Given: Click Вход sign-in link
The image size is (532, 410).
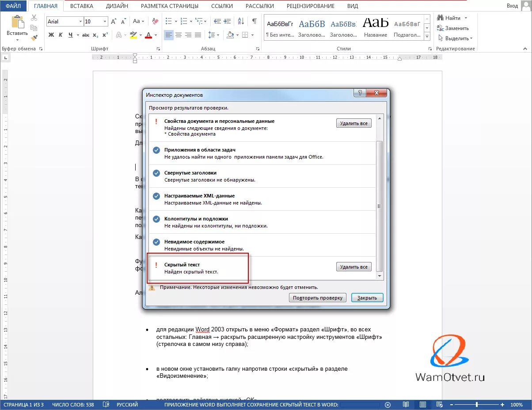Looking at the screenshot, I should 513,6.
